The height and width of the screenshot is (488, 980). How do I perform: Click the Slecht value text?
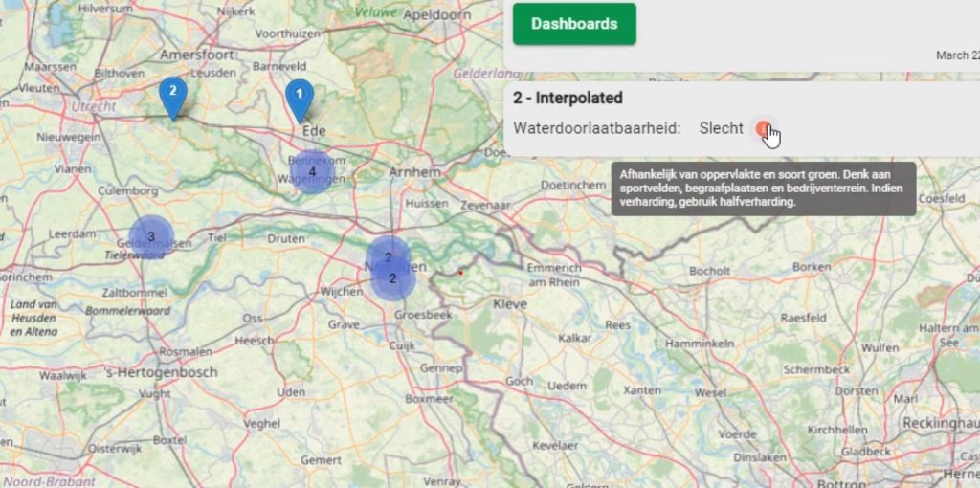click(721, 128)
